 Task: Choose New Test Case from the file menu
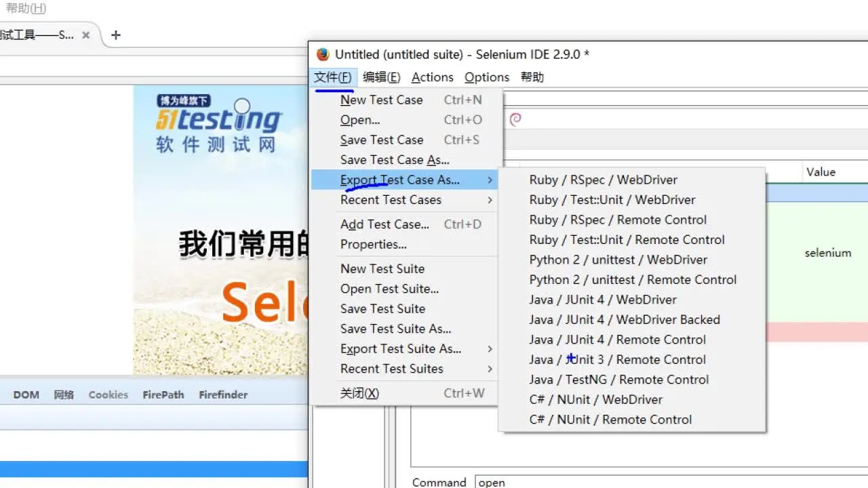tap(406, 100)
